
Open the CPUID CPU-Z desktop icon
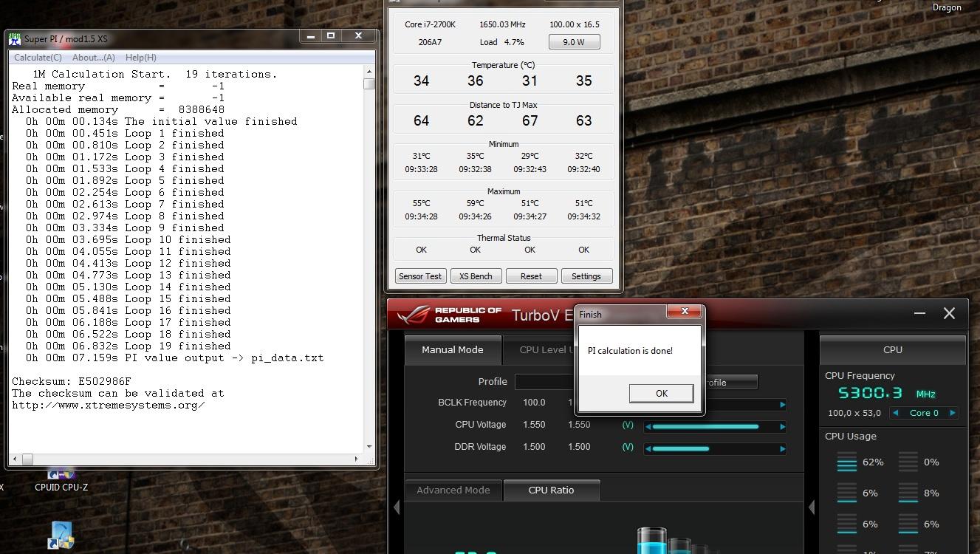tap(61, 479)
